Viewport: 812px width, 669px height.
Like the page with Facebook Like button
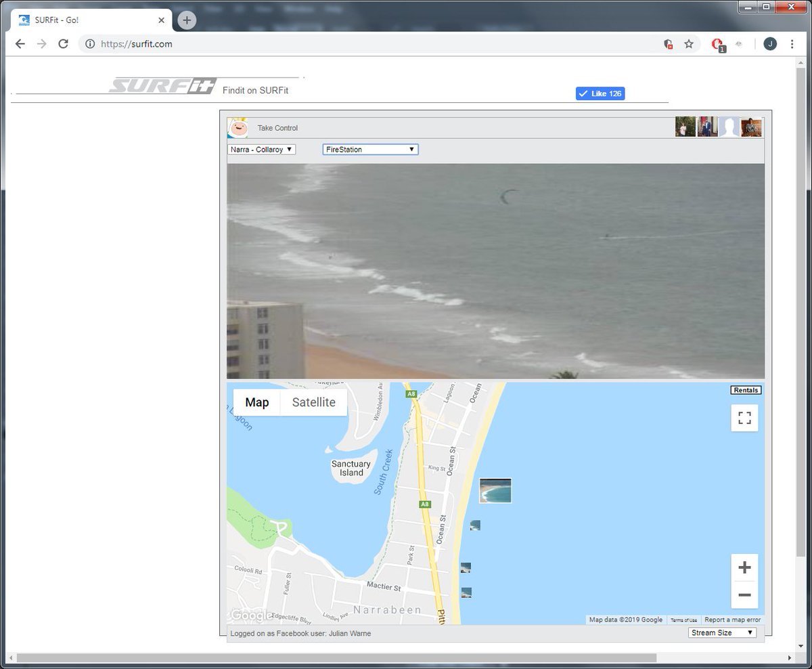point(600,93)
